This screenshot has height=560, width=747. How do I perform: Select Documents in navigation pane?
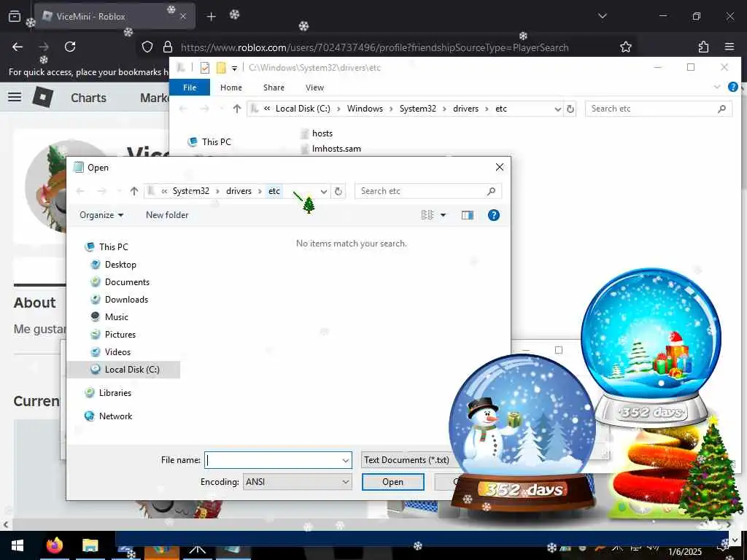coord(120,282)
